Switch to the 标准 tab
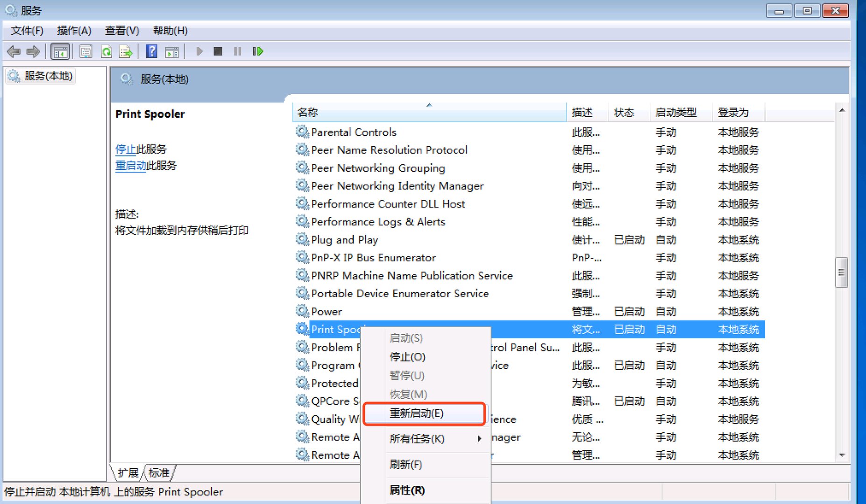 click(158, 473)
